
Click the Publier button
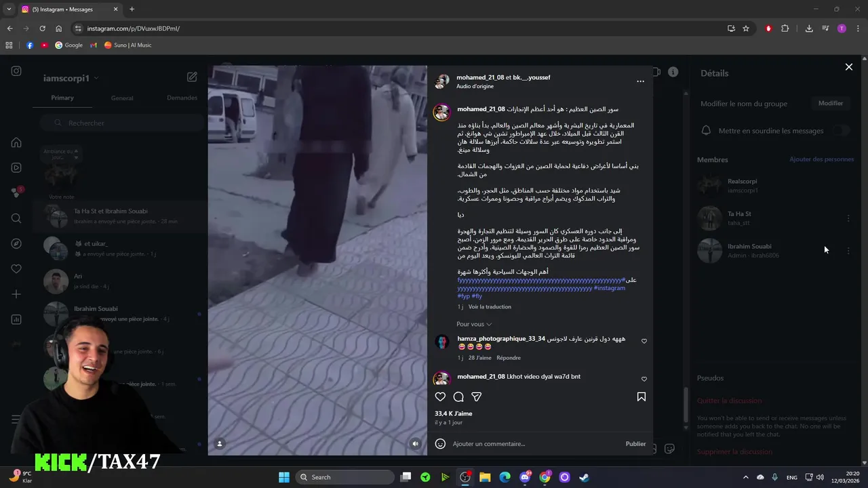click(635, 444)
